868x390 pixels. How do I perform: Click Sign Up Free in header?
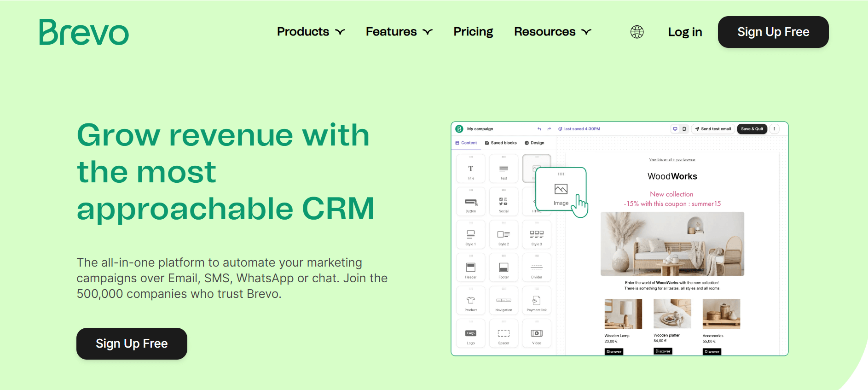coord(773,32)
